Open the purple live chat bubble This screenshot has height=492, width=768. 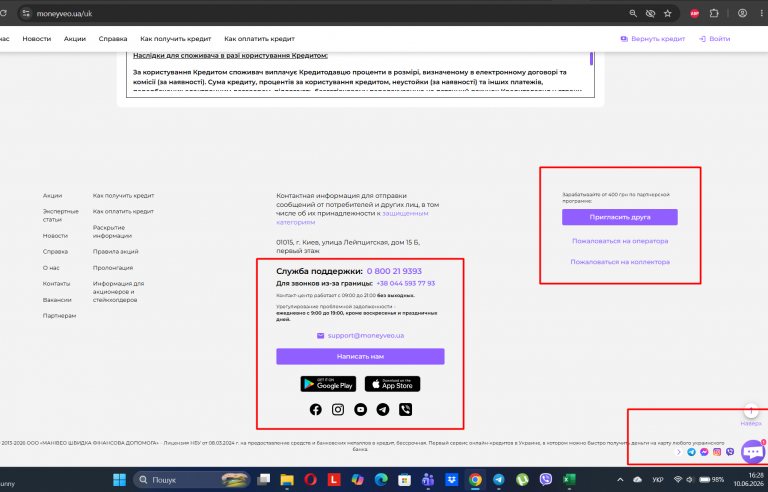click(x=753, y=451)
